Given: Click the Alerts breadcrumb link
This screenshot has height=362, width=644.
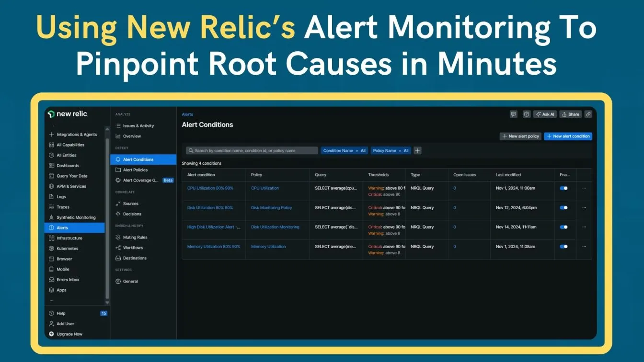Looking at the screenshot, I should tap(187, 114).
